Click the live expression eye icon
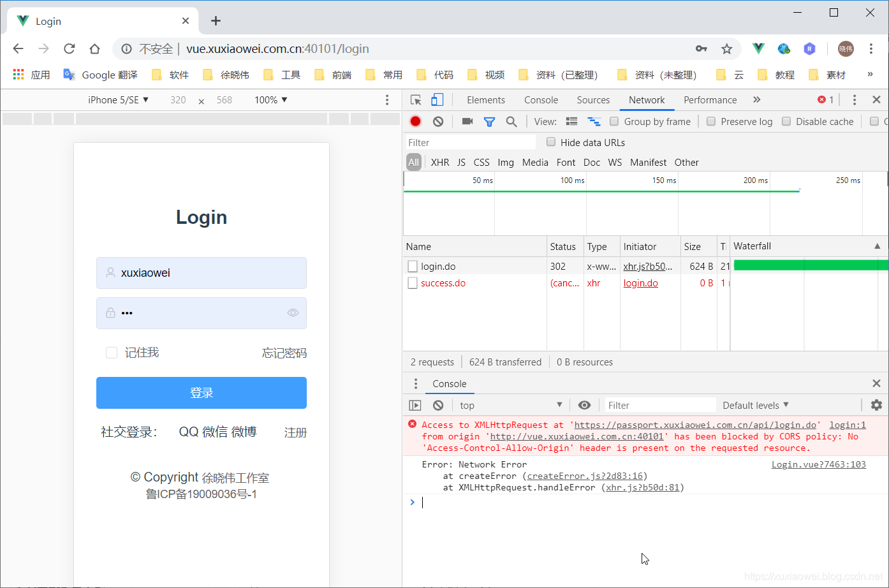 pyautogui.click(x=584, y=404)
